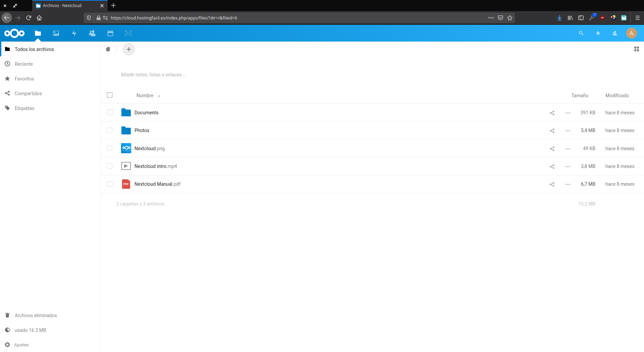
Task: Expand the Ajustes settings section
Action: click(21, 345)
